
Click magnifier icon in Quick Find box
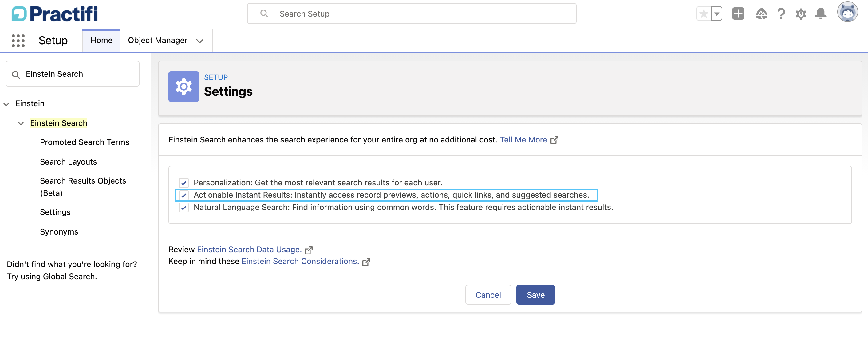tap(16, 74)
